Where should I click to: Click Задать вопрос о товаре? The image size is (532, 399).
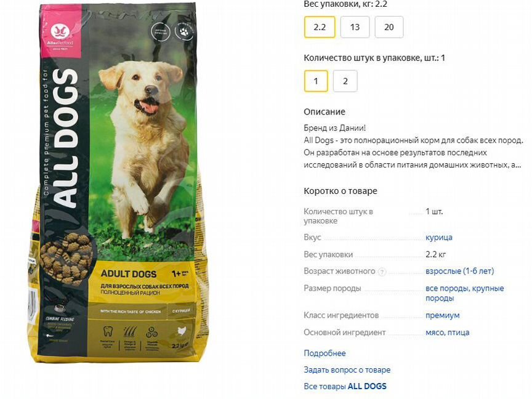click(347, 370)
